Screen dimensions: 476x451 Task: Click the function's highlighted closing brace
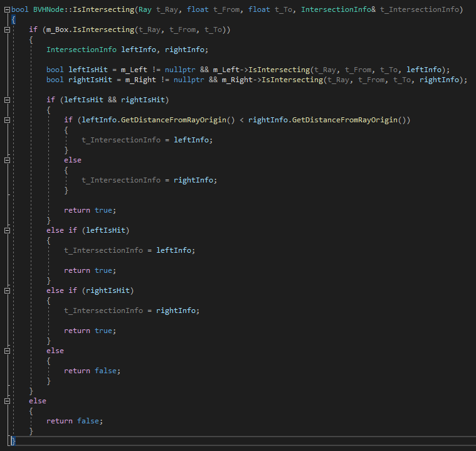13,441
